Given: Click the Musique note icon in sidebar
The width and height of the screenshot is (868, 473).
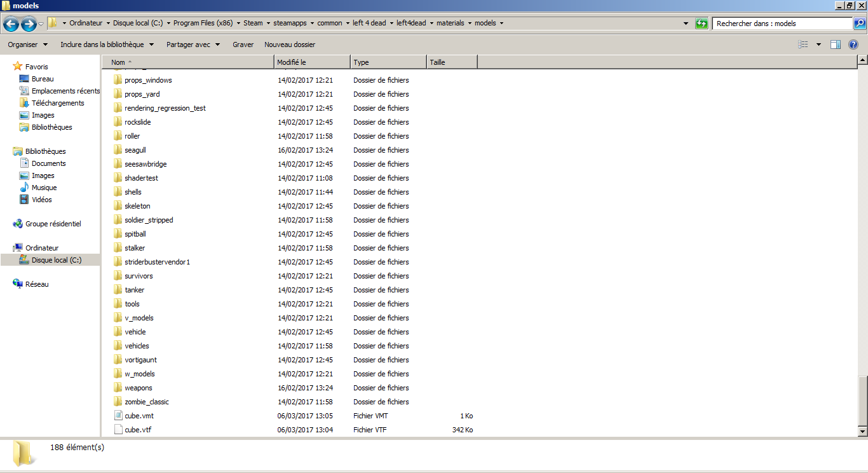Looking at the screenshot, I should click(x=24, y=188).
